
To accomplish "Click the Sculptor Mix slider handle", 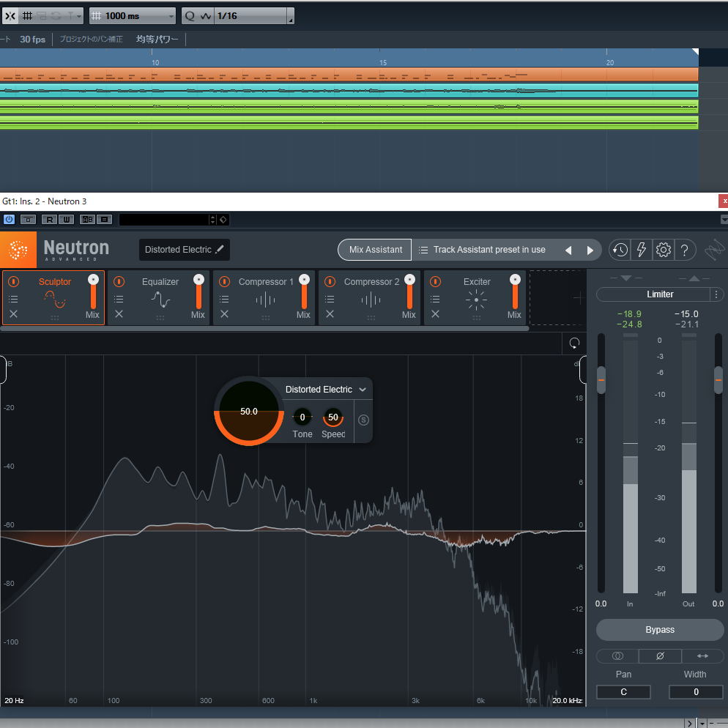I will point(93,279).
